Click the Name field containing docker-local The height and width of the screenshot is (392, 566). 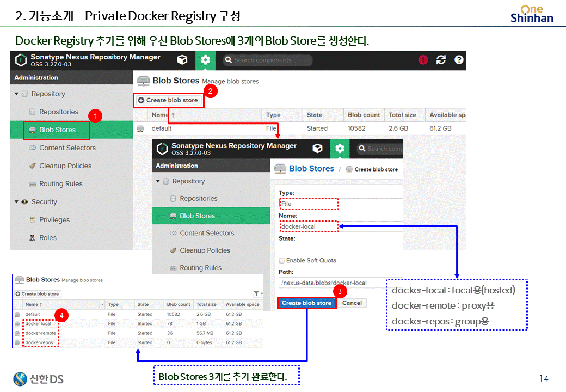340,226
